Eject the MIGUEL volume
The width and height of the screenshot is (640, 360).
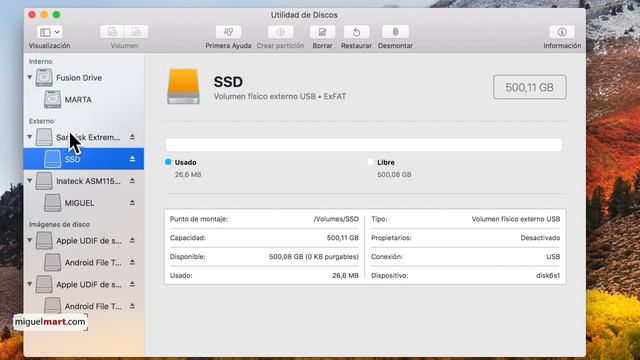click(x=132, y=203)
